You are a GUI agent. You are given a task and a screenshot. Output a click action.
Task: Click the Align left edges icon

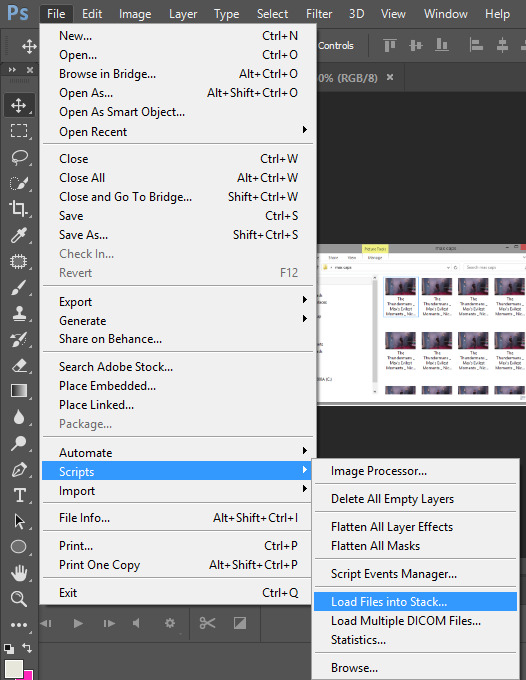point(476,45)
